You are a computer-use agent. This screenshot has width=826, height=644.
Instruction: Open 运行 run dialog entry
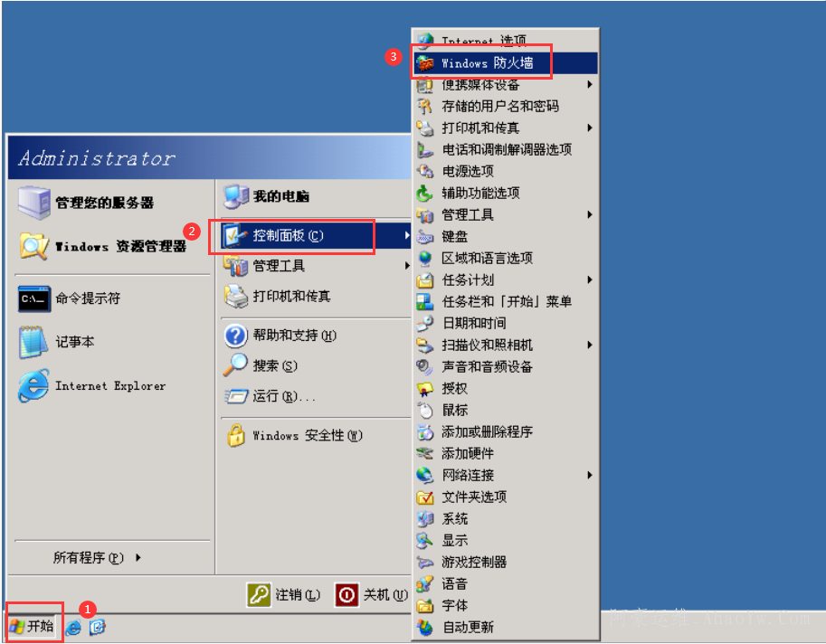315,396
